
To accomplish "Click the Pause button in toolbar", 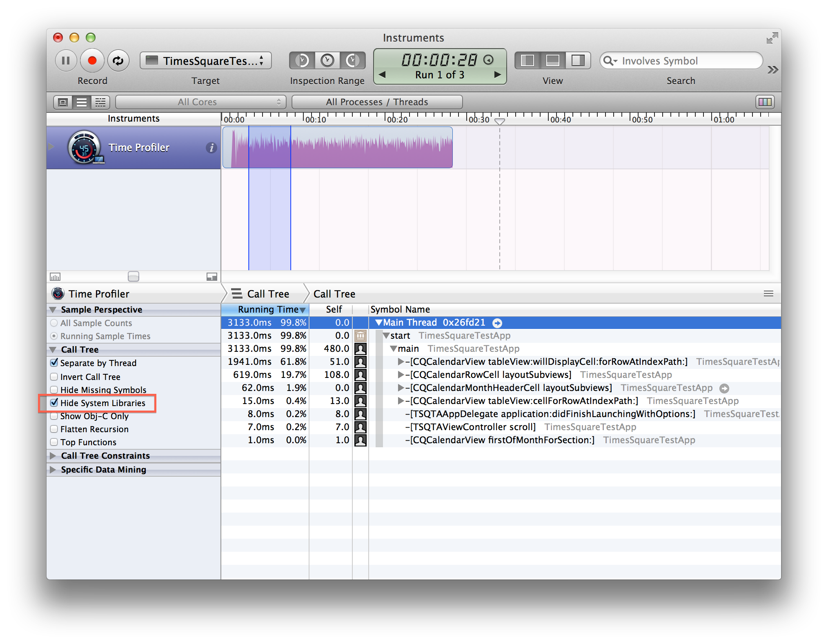I will (x=66, y=61).
